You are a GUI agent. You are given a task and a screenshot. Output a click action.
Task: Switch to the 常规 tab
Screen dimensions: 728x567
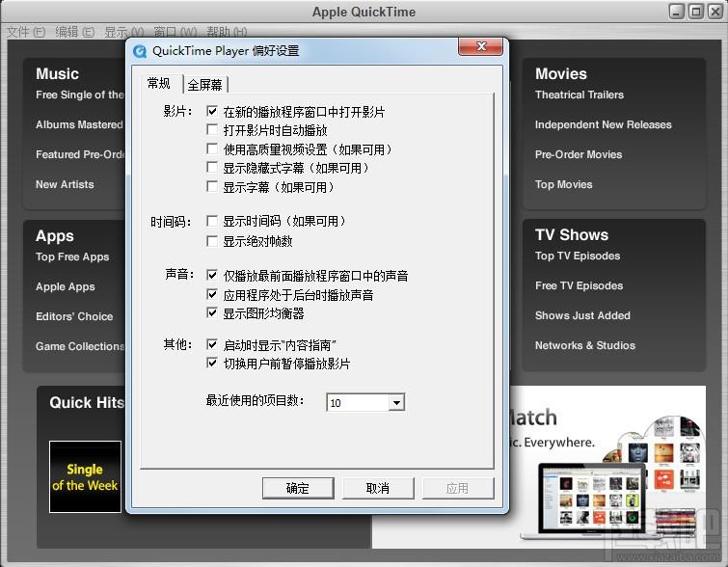coord(159,83)
